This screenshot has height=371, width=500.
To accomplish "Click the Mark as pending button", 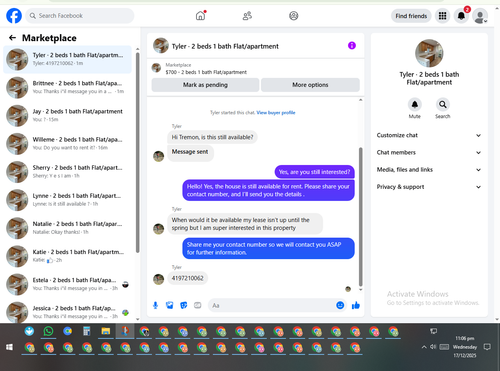I will [x=205, y=85].
